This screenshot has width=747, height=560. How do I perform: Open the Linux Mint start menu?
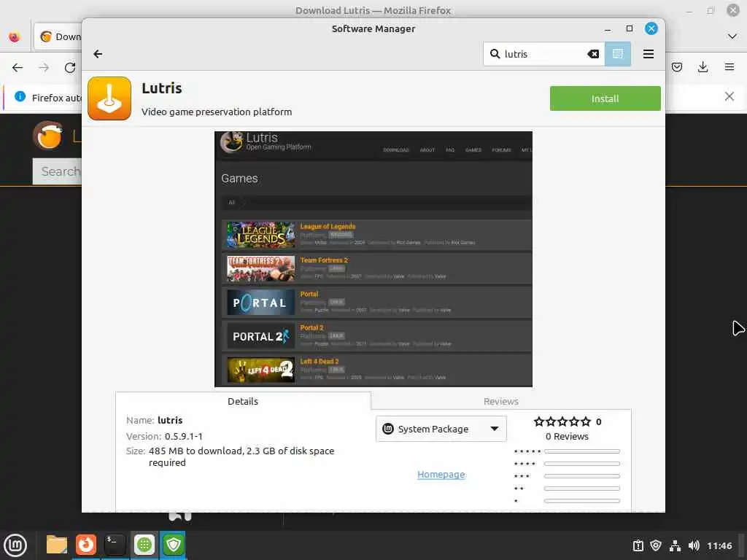[x=15, y=545]
